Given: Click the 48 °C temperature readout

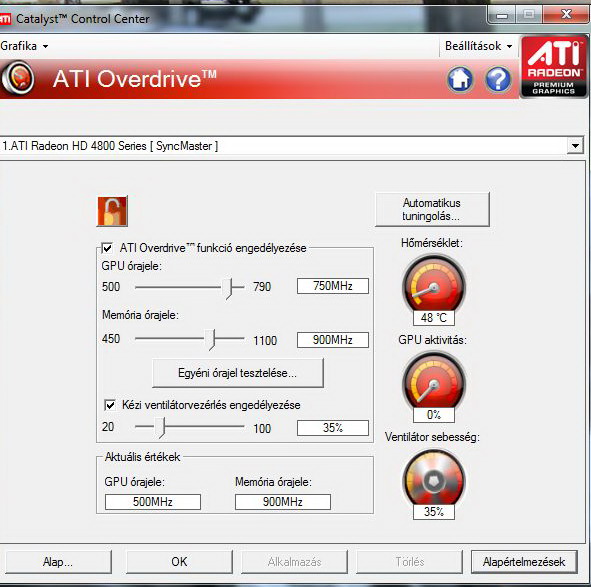Looking at the screenshot, I should (x=434, y=318).
